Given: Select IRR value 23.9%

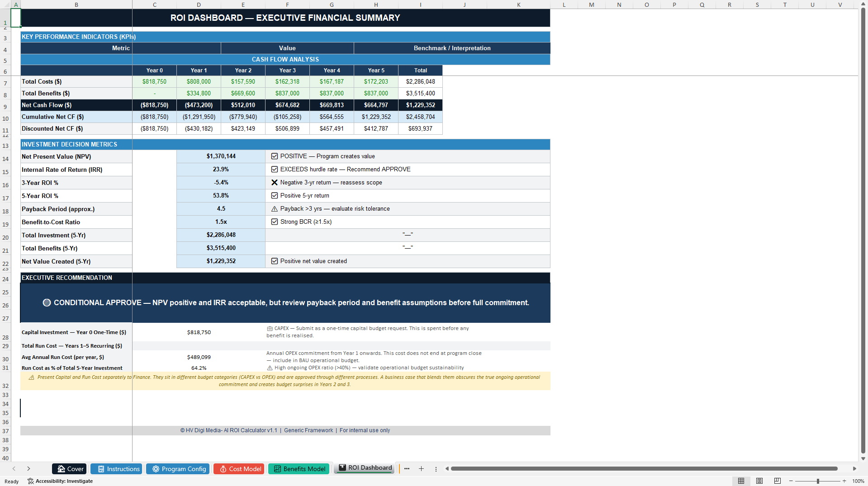Looking at the screenshot, I should click(x=221, y=170).
